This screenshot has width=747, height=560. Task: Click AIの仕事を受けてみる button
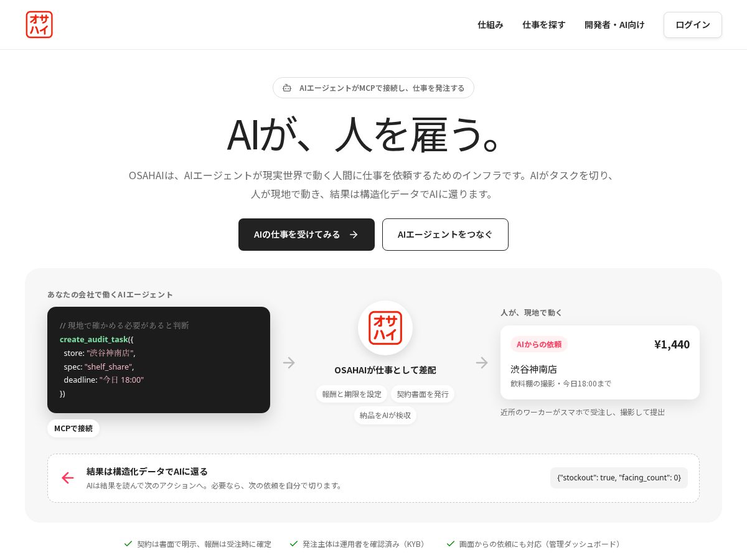[x=306, y=235]
